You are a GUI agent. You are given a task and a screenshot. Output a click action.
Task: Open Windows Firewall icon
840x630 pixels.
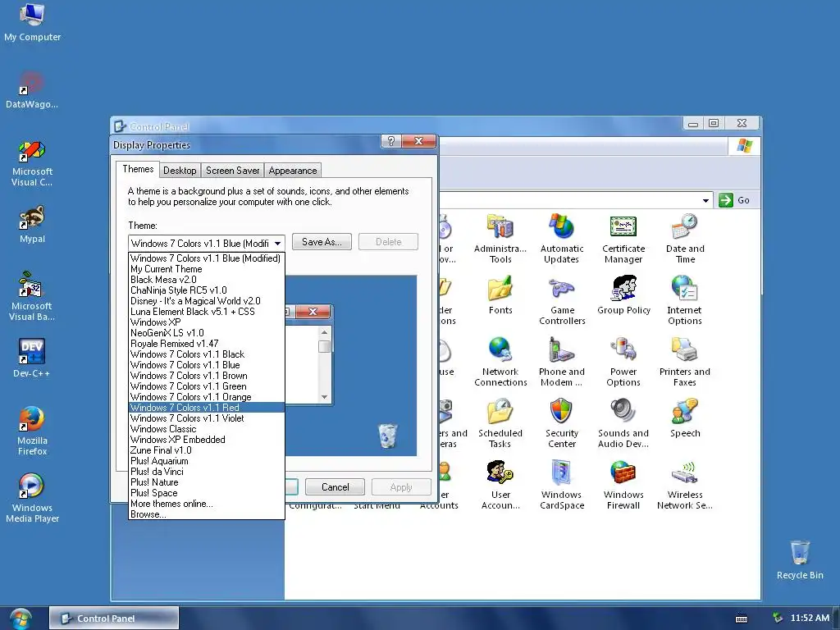tap(623, 485)
